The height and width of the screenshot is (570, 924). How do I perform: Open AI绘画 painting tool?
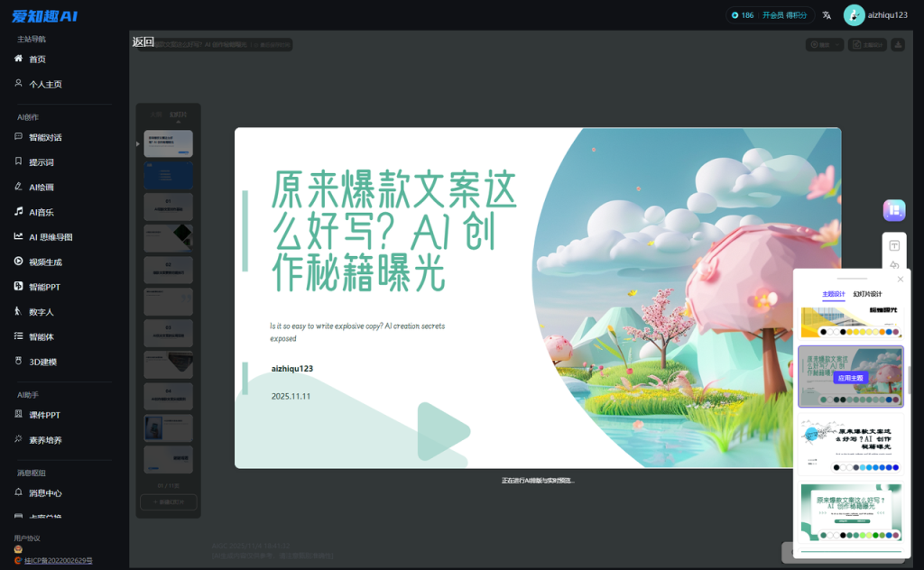[x=42, y=188]
